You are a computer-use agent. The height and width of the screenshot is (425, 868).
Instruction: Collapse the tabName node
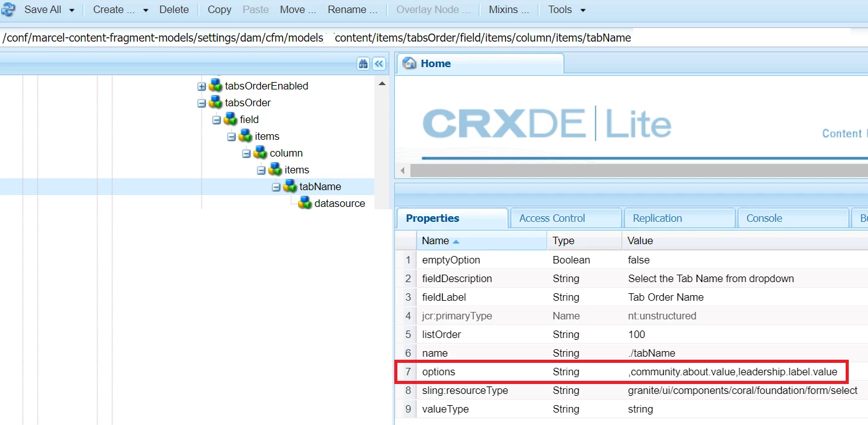[276, 187]
